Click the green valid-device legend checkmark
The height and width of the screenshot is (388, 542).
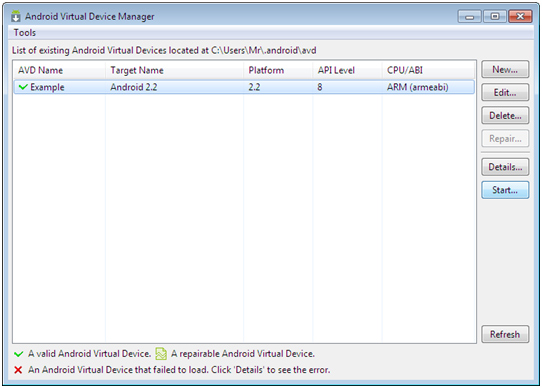point(19,354)
